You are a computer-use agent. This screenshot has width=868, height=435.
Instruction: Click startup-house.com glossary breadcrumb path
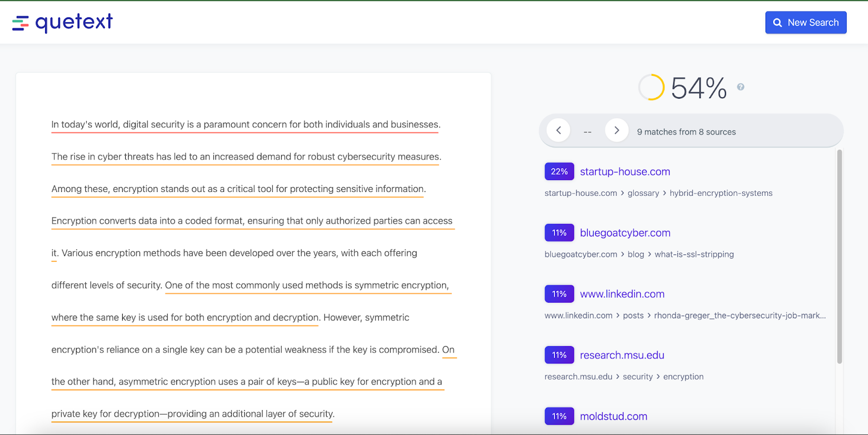point(659,193)
